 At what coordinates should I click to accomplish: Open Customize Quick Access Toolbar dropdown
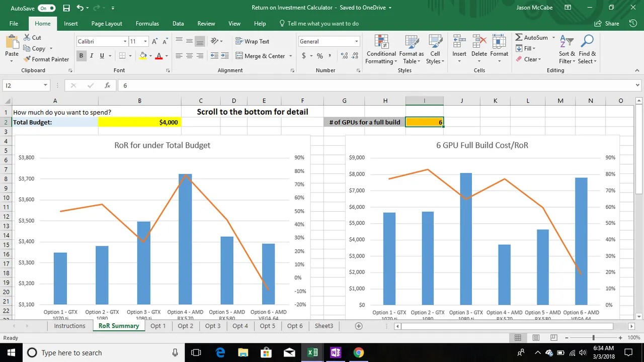tap(113, 8)
